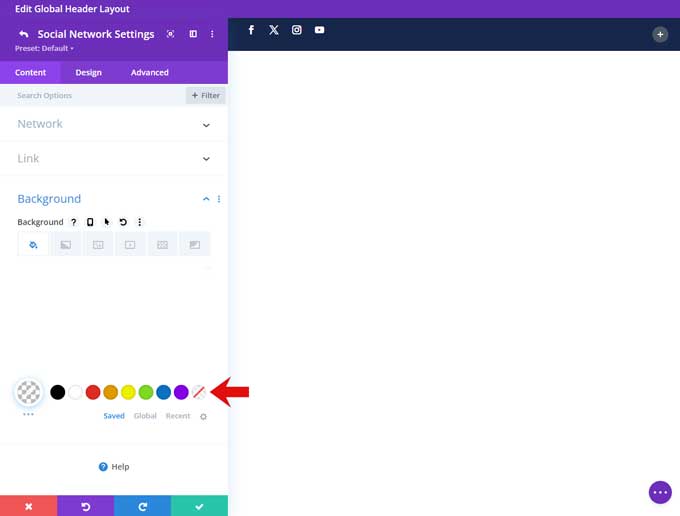Enable hover state cursor icon for Background

tap(107, 222)
